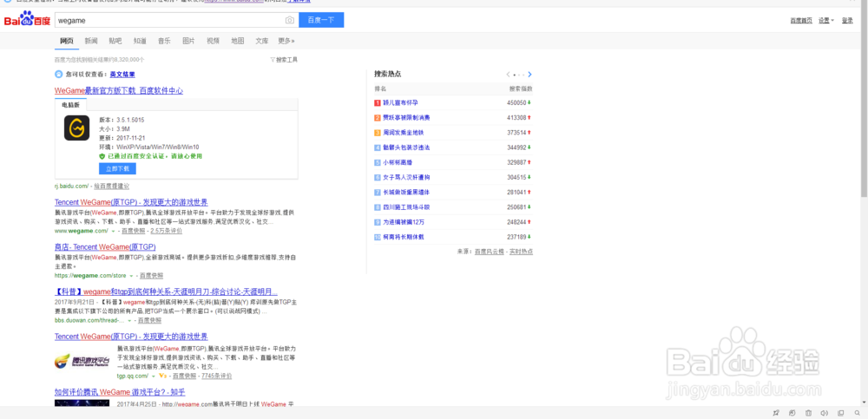The width and height of the screenshot is (868, 419).
Task: Open 商店 - Tencent WeGame(原TGP) result
Action: click(x=105, y=247)
